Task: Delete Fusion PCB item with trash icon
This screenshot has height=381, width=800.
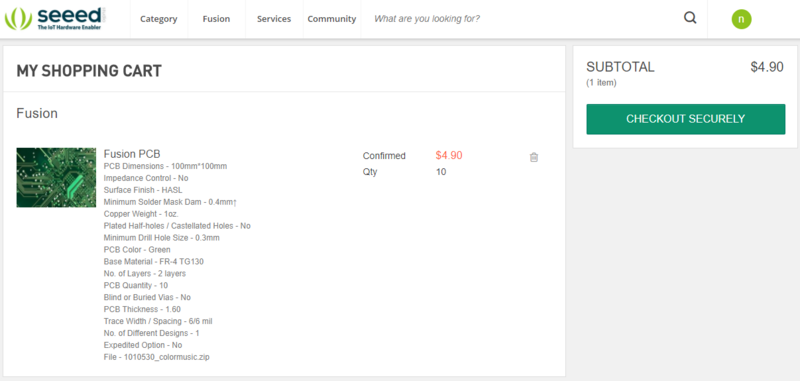Action: click(534, 157)
